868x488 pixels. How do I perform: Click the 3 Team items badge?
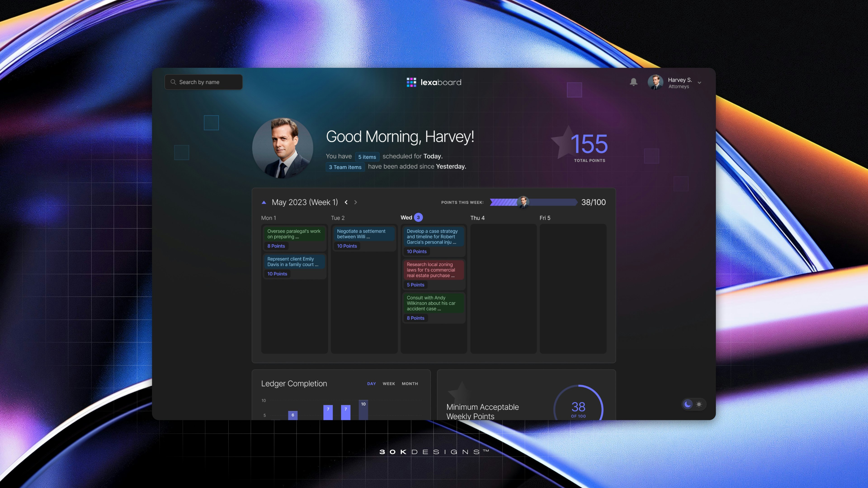(x=345, y=167)
